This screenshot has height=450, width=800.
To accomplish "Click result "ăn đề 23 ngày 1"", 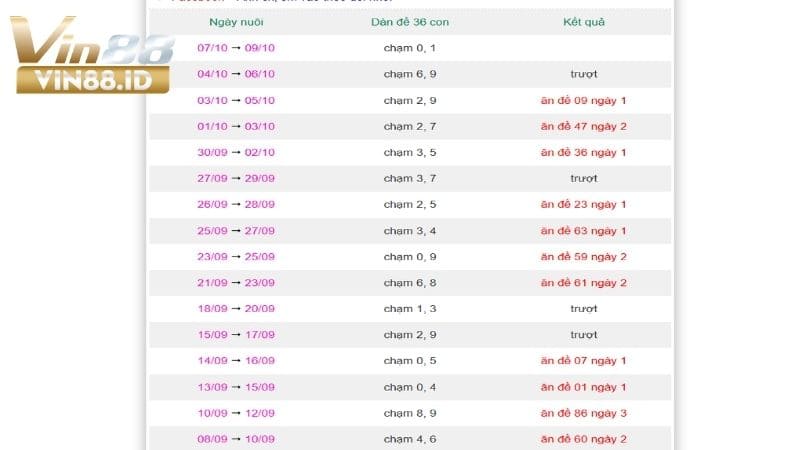I will [x=583, y=204].
